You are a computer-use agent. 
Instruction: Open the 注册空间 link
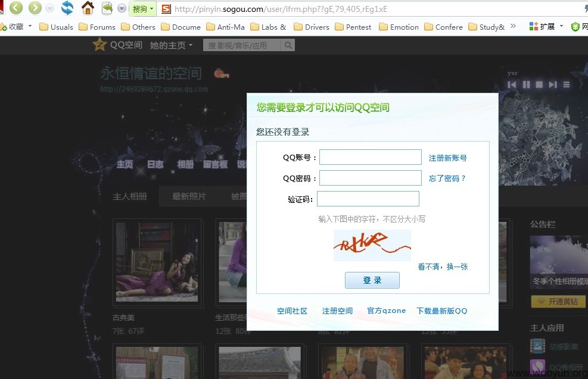(x=337, y=311)
